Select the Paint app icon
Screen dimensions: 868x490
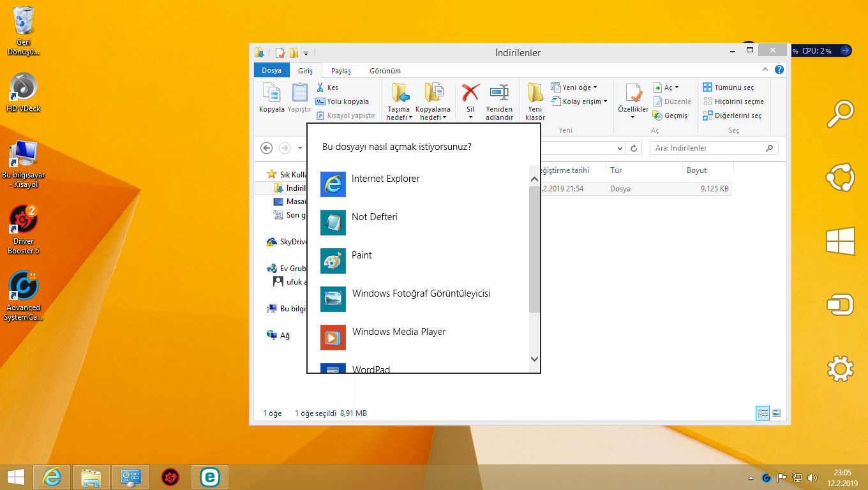pos(333,261)
